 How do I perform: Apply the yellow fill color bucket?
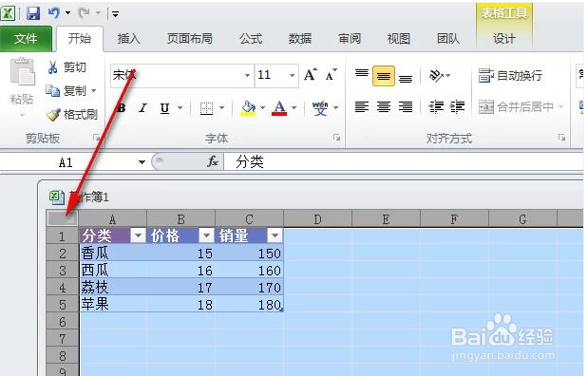pos(248,108)
